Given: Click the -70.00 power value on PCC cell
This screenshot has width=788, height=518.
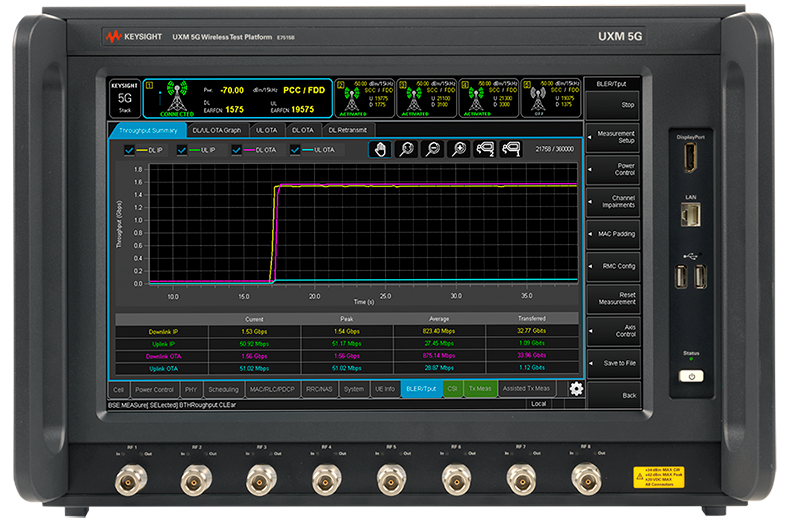Looking at the screenshot, I should 232,90.
